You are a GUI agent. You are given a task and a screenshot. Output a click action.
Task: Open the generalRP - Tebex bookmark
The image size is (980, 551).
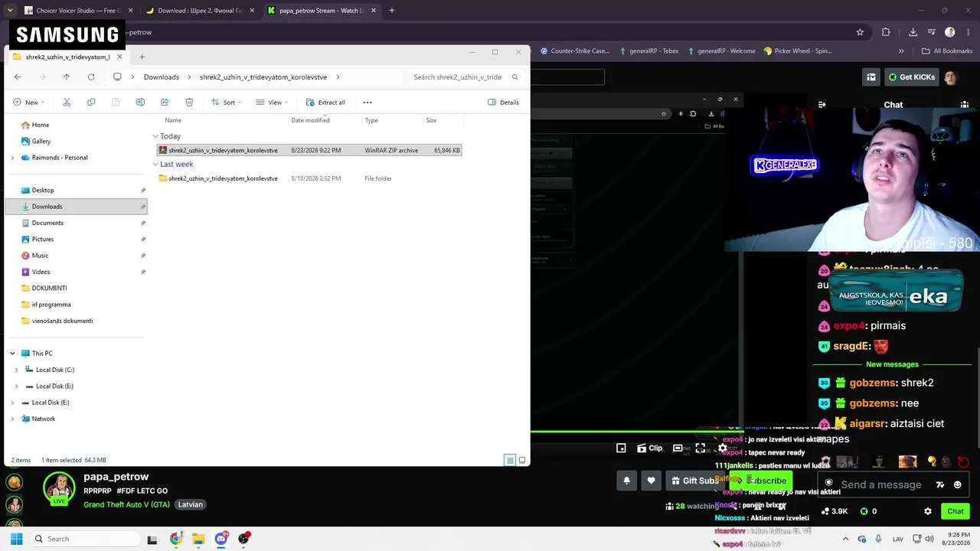coord(648,51)
